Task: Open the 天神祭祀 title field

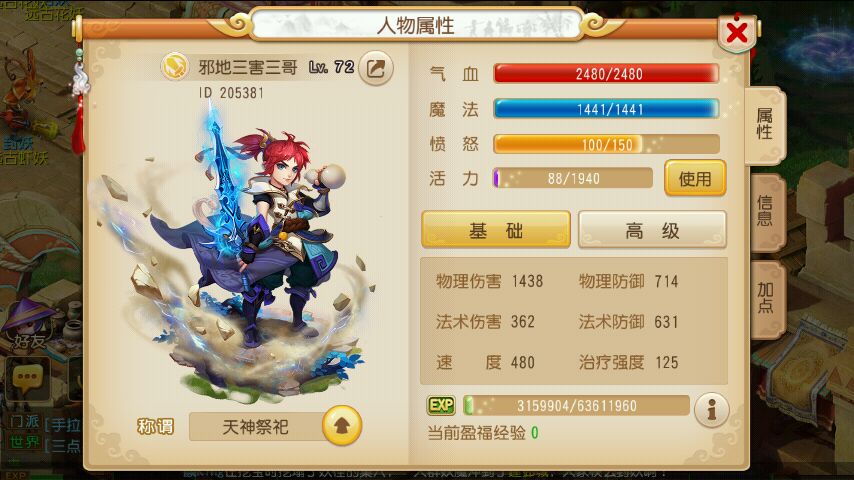Action: pyautogui.click(x=256, y=427)
